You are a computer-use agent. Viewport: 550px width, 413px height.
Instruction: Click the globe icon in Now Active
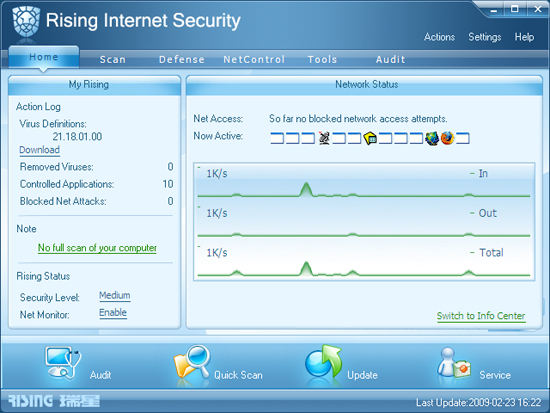pyautogui.click(x=432, y=138)
